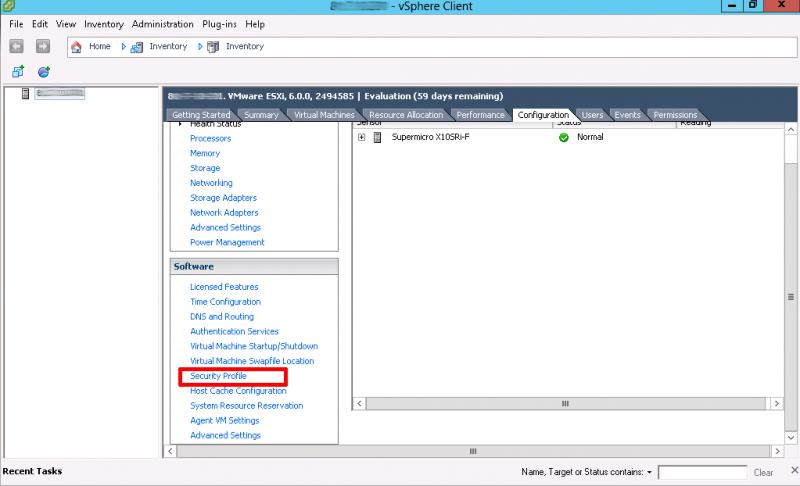This screenshot has height=486, width=800.
Task: Open the Memory hardware link
Action: pos(205,153)
